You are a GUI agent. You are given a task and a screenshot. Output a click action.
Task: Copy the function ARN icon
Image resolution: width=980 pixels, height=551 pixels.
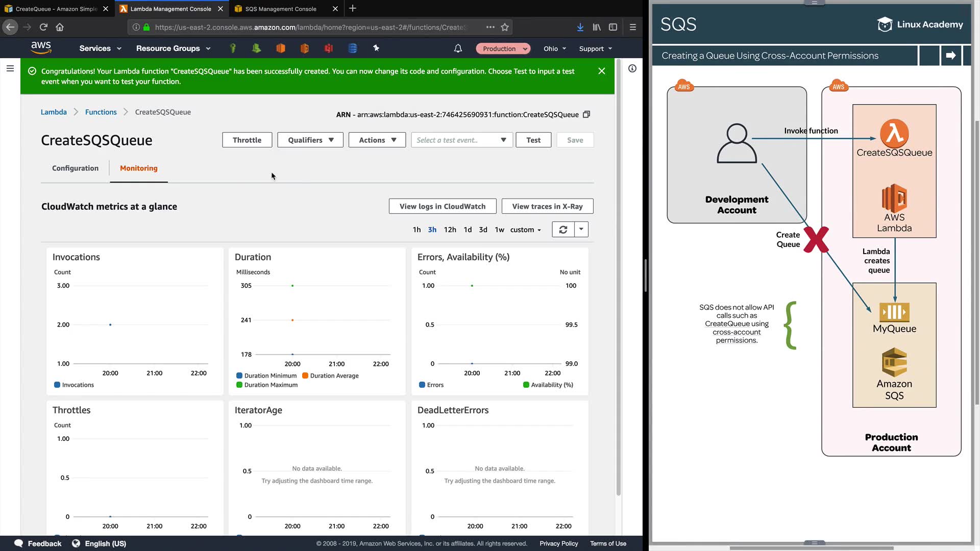tap(586, 114)
